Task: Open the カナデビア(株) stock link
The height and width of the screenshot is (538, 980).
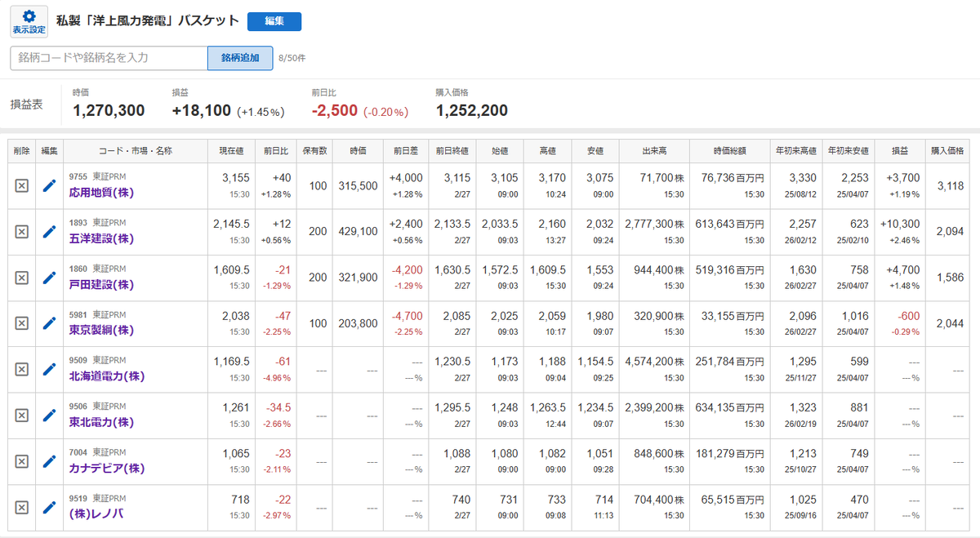Action: 107,468
